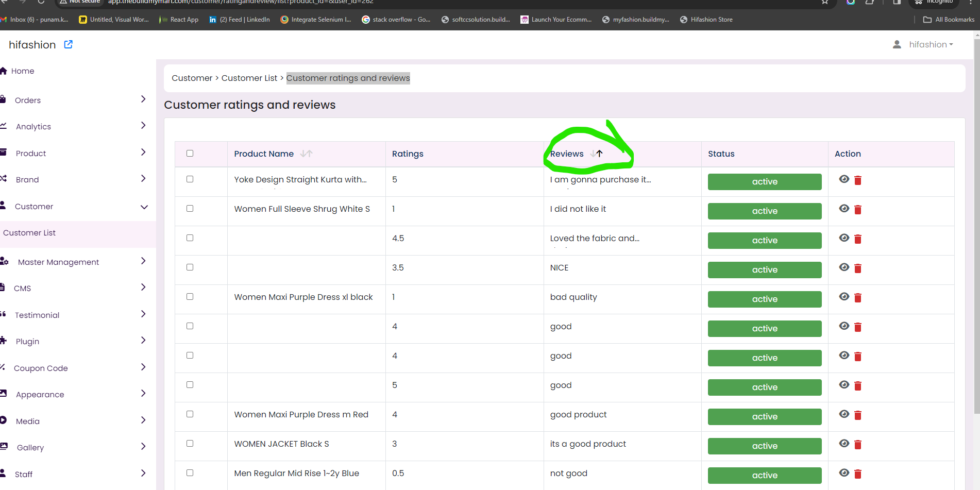980x490 pixels.
Task: Delete the Yoke Design Straight Kurta review
Action: (x=858, y=180)
